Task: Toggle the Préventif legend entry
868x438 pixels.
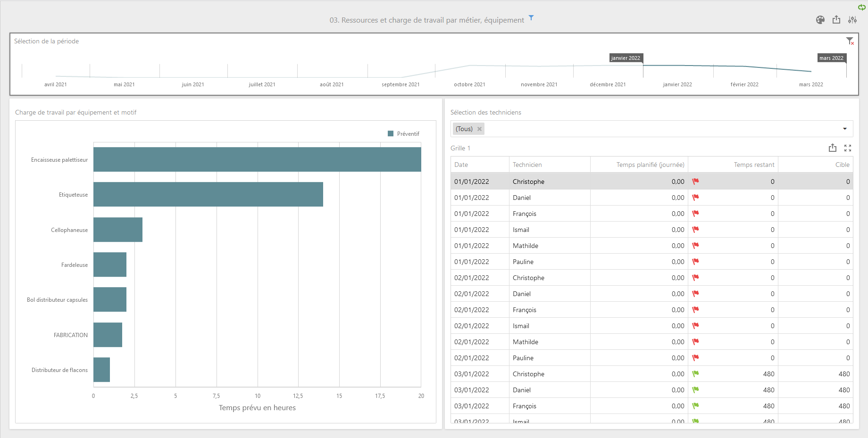Action: click(403, 134)
